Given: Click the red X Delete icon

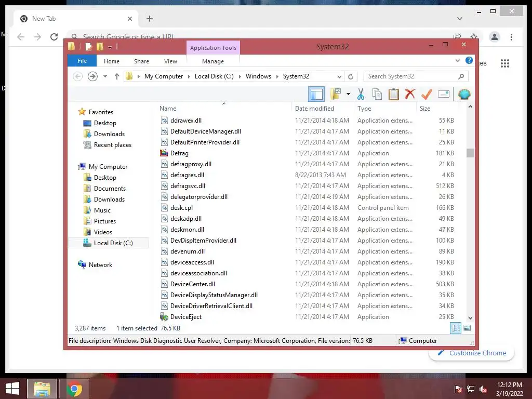Looking at the screenshot, I should (410, 94).
